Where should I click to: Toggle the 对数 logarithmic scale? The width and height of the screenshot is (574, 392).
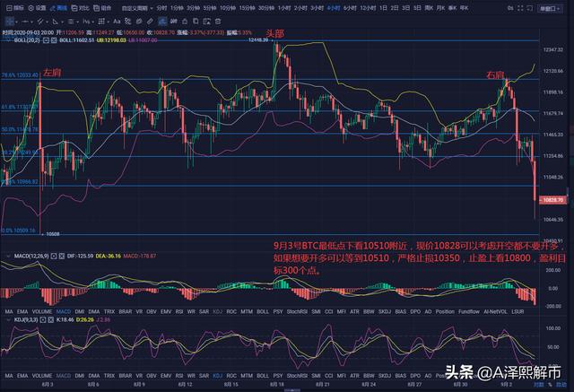538,384
